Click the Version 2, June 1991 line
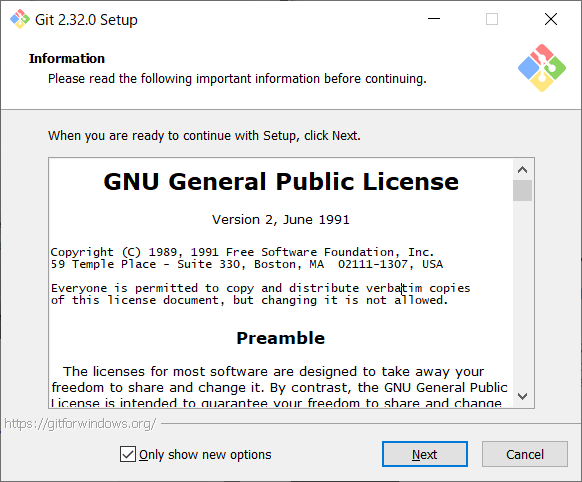 tap(281, 220)
